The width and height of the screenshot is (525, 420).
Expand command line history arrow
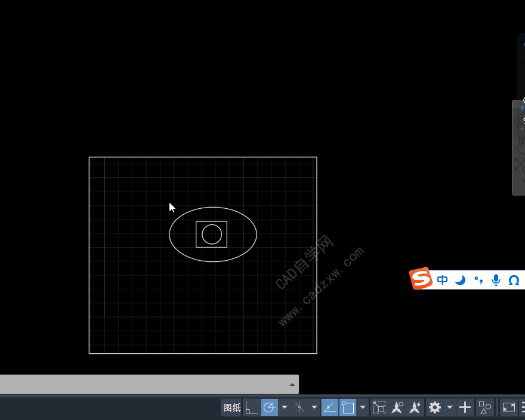[292, 384]
